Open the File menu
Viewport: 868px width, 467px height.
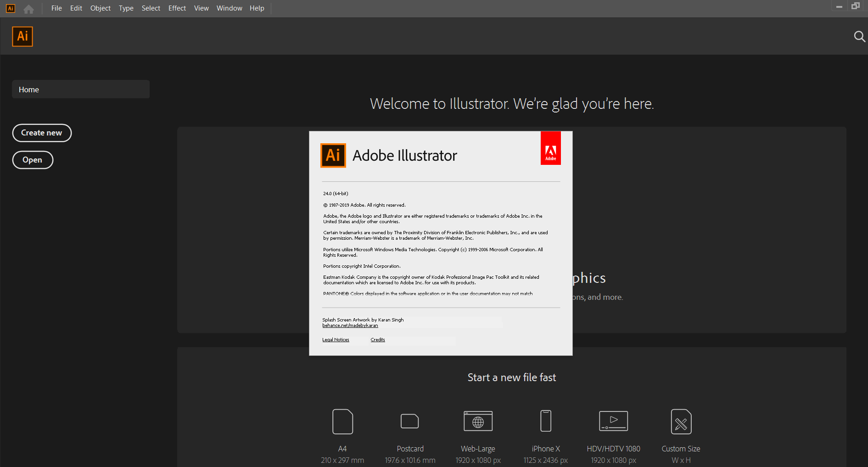[56, 8]
